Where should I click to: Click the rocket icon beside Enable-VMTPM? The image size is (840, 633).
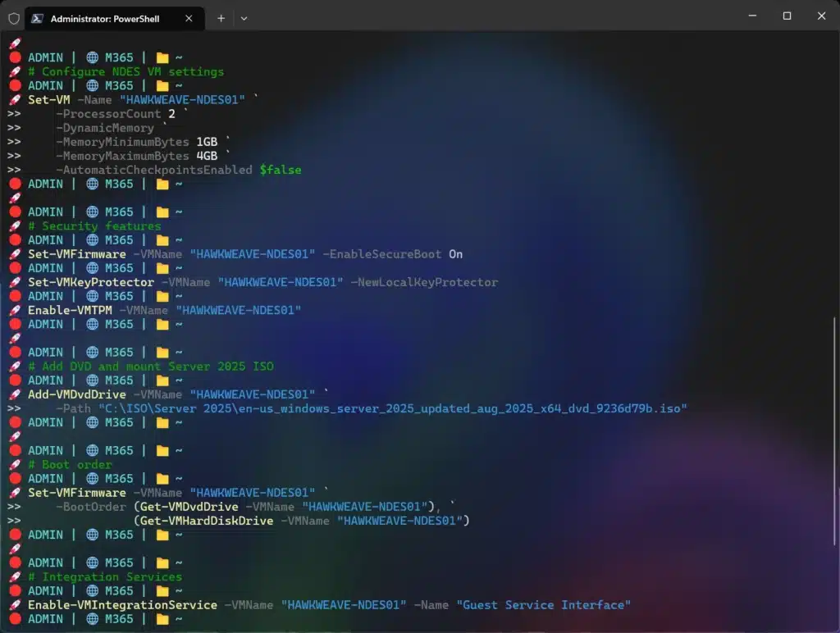pos(15,311)
